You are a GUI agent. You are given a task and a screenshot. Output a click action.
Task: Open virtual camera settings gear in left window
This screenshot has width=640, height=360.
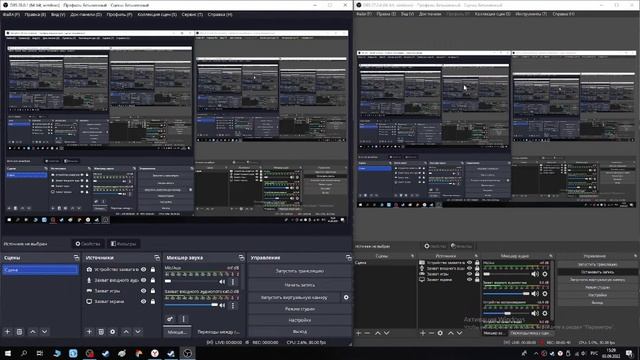pos(346,298)
